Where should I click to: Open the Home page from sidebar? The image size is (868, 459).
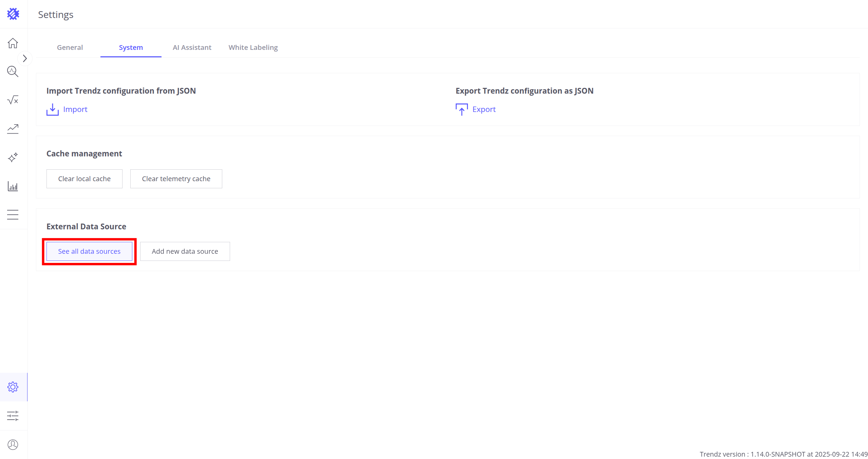coord(13,43)
